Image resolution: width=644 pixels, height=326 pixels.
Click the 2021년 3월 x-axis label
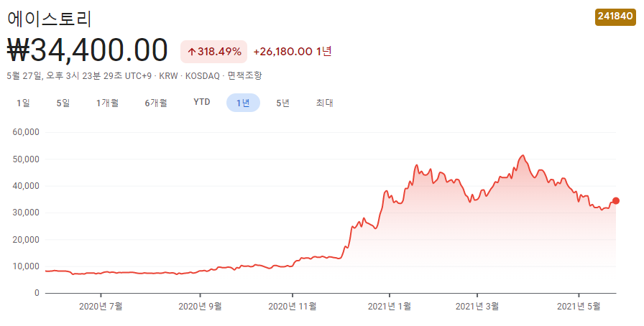(477, 307)
